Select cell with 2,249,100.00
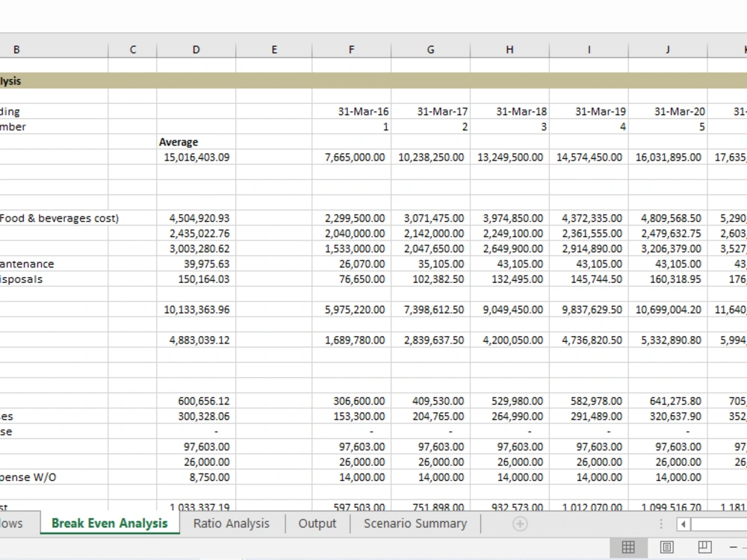747x560 pixels. click(x=509, y=233)
